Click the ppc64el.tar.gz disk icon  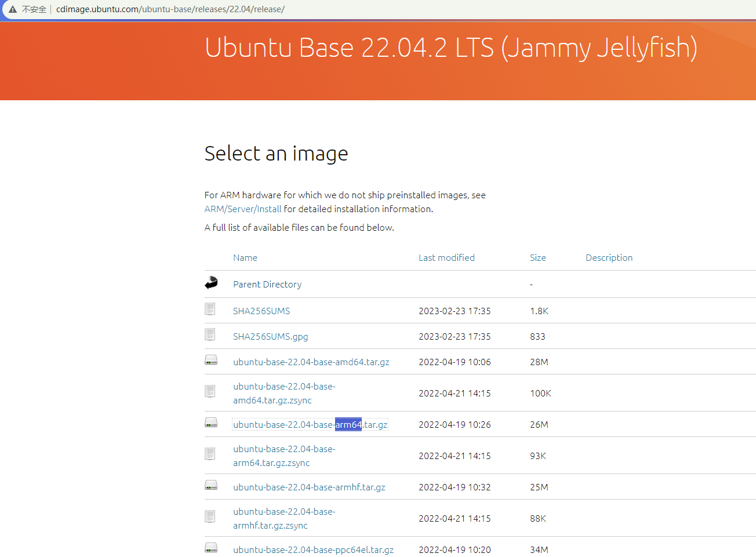click(x=211, y=548)
